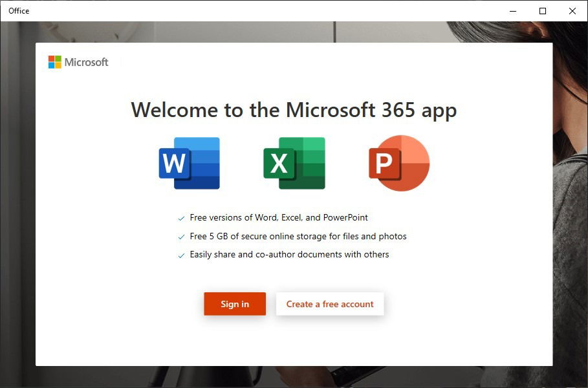Image resolution: width=588 pixels, height=388 pixels.
Task: Click the Word app icon
Action: pos(190,163)
